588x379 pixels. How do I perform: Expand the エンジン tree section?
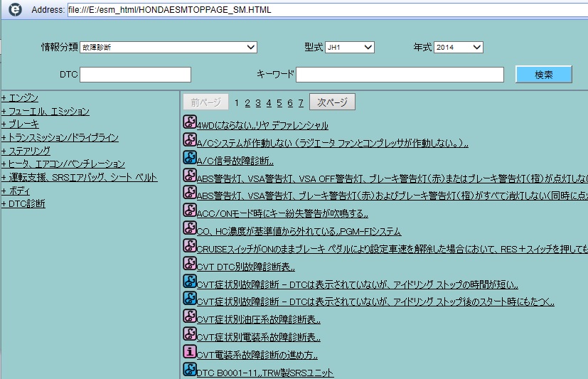20,98
